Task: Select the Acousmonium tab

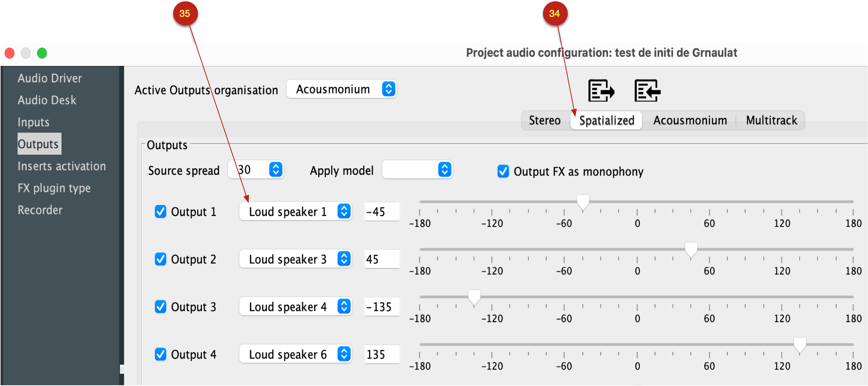Action: coord(690,121)
